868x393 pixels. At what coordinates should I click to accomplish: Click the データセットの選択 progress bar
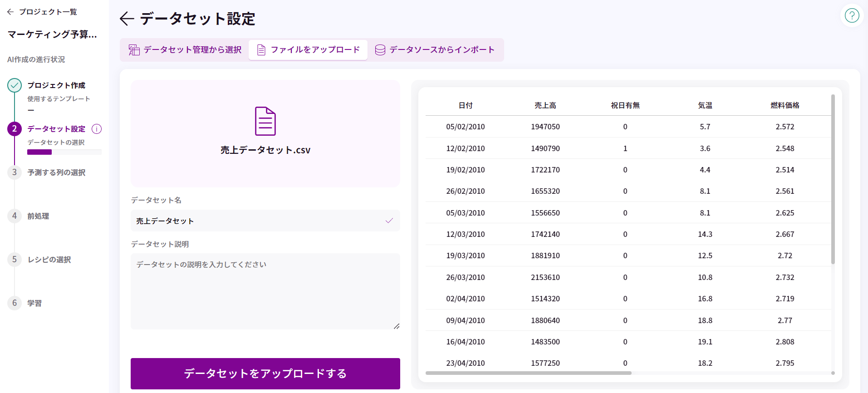[64, 152]
